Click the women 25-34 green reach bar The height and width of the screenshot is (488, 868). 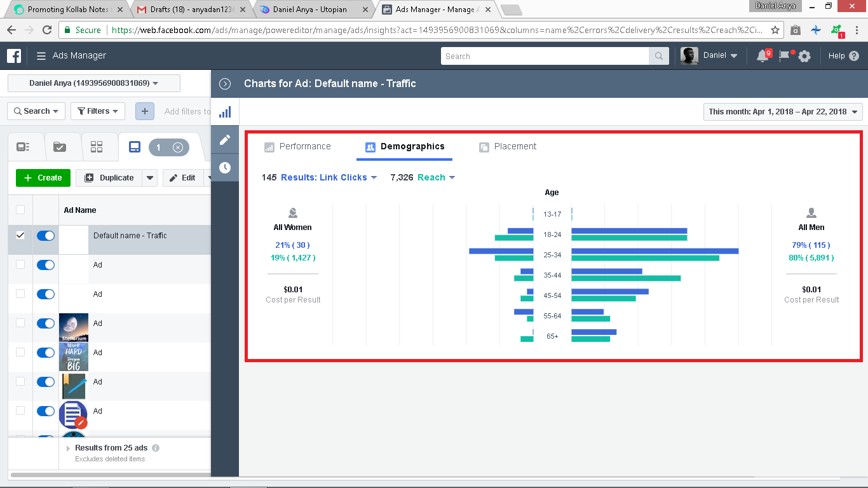513,258
